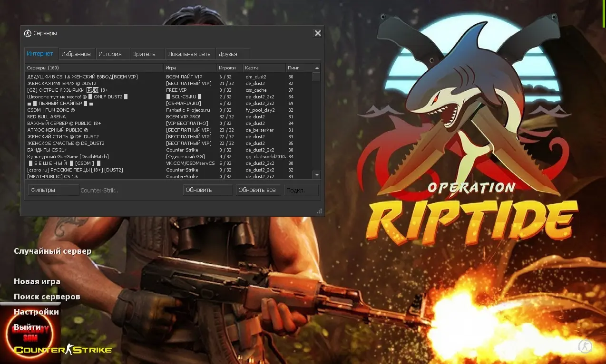This screenshot has height=364, width=606.
Task: Click the scroll-up arrow of the server list
Action: 316,68
